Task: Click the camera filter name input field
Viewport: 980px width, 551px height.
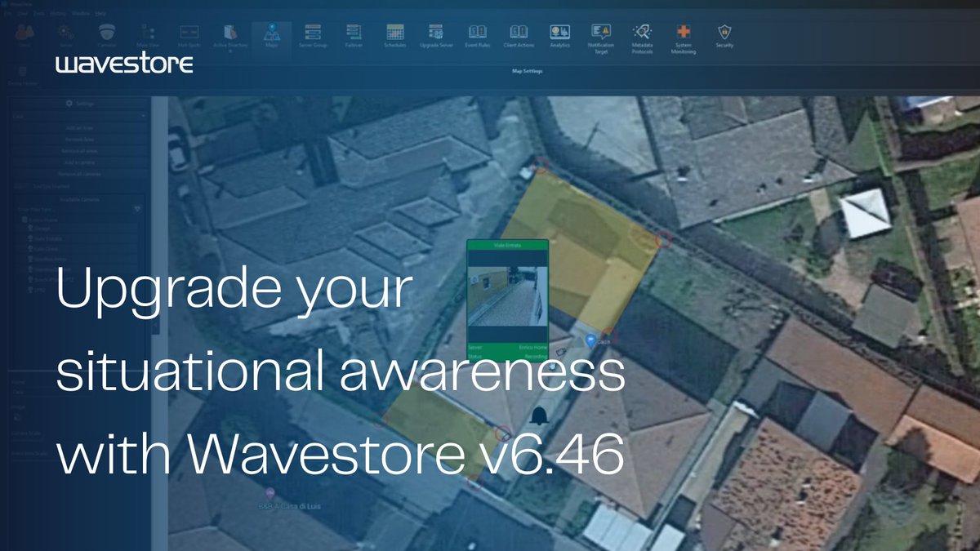Action: (72, 209)
